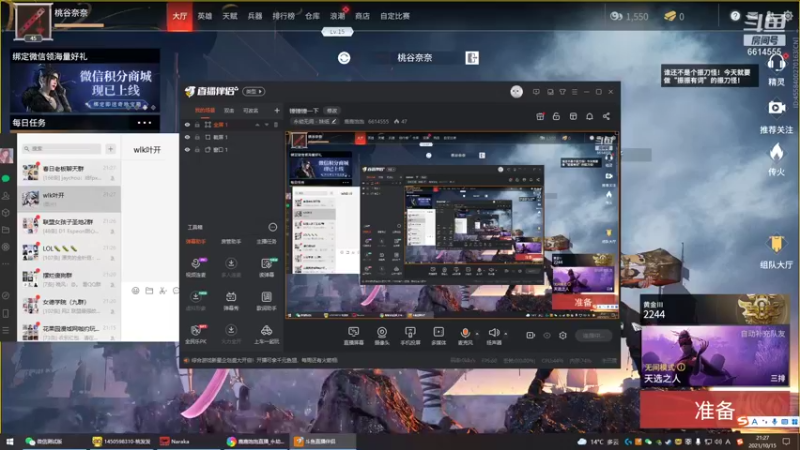
Task: Click WeChat plus button to start chat
Action: [x=111, y=148]
